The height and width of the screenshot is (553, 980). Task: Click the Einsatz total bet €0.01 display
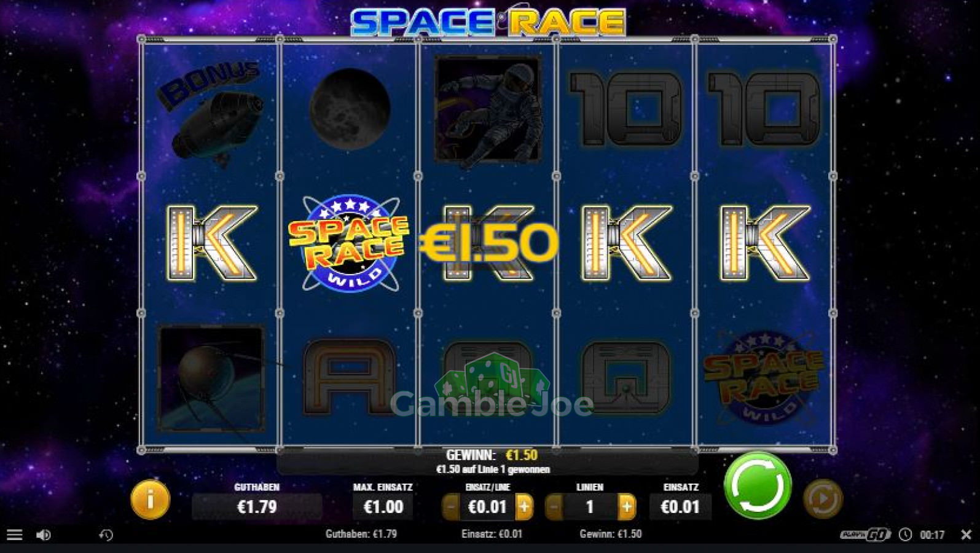click(680, 507)
